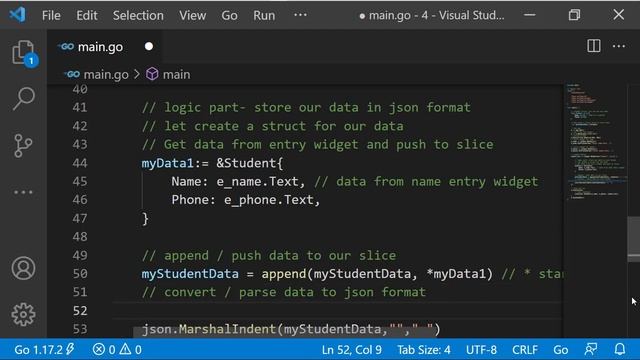
Task: Click closing brace on line 47
Action: point(145,218)
